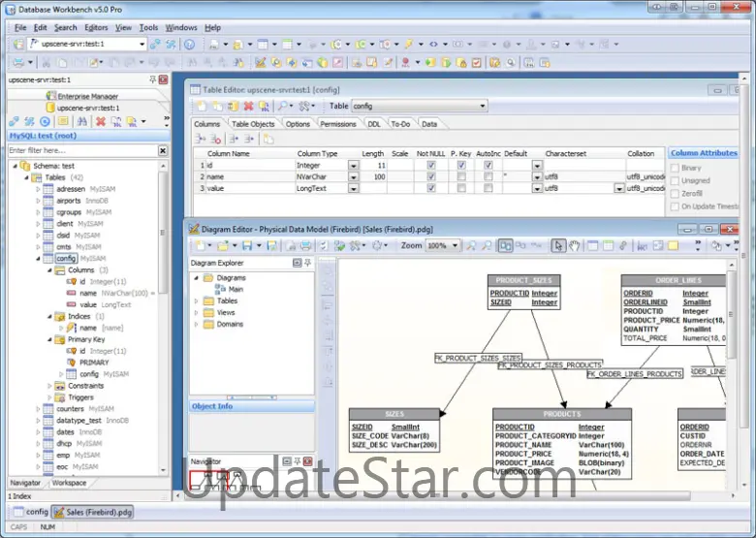The height and width of the screenshot is (538, 756).
Task: Click the page view toggle icon after zoom magnifiers
Action: (505, 246)
